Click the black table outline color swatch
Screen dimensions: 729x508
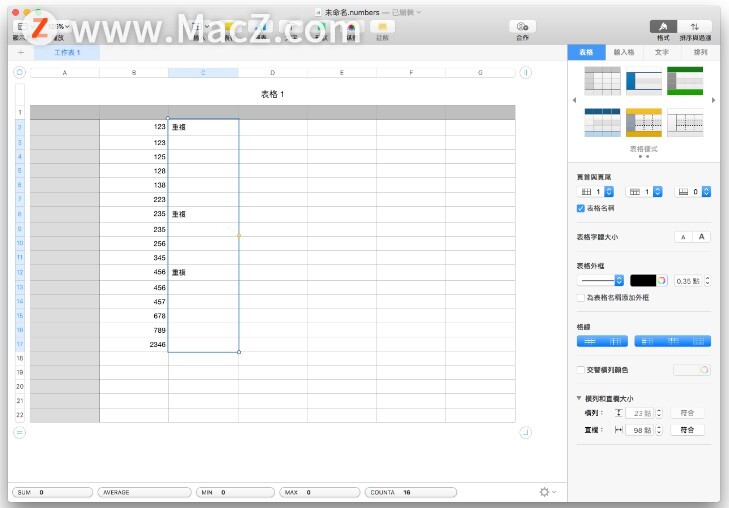[x=643, y=280]
